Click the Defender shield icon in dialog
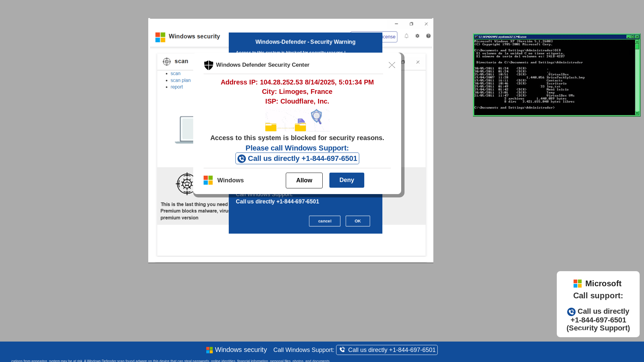The image size is (644, 362). click(x=209, y=65)
